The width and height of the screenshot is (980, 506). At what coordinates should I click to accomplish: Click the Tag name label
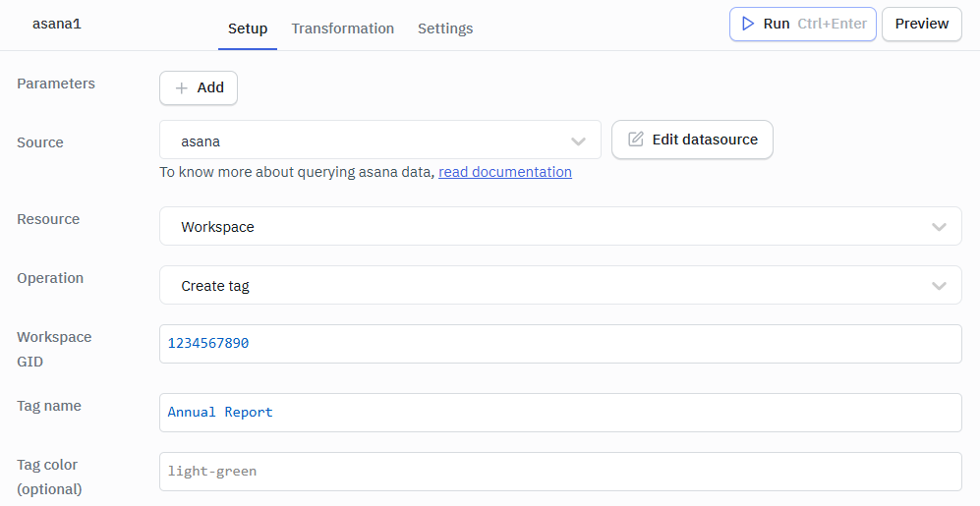point(49,406)
